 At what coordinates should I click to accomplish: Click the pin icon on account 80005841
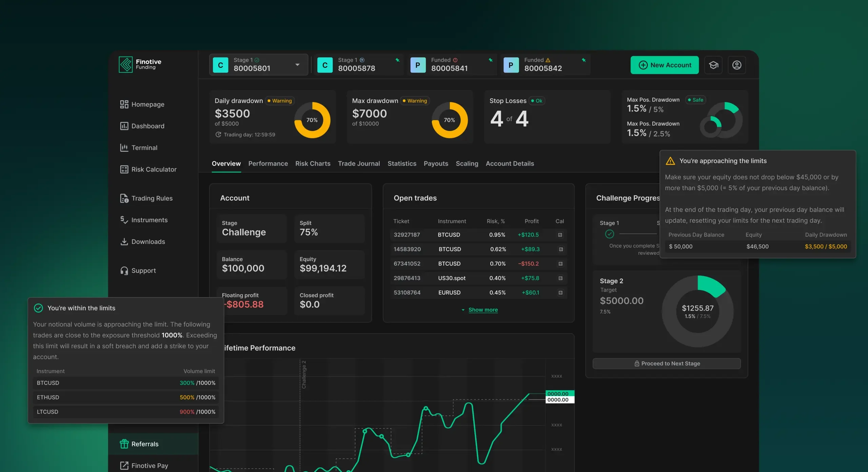coord(490,60)
